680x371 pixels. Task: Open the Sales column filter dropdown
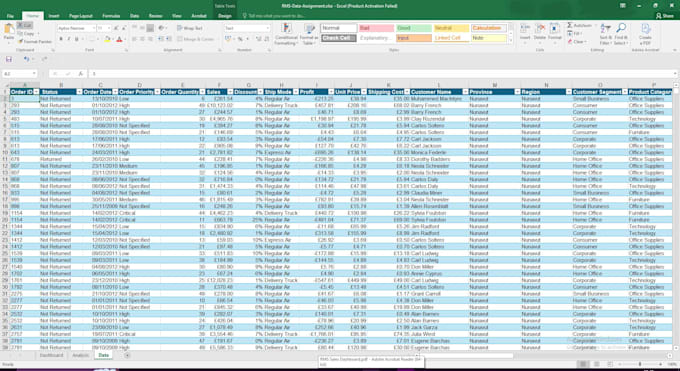point(230,92)
